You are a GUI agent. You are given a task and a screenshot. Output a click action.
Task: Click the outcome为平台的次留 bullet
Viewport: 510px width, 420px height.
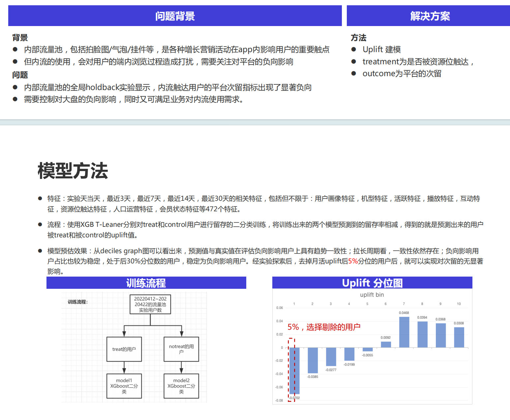click(x=402, y=74)
